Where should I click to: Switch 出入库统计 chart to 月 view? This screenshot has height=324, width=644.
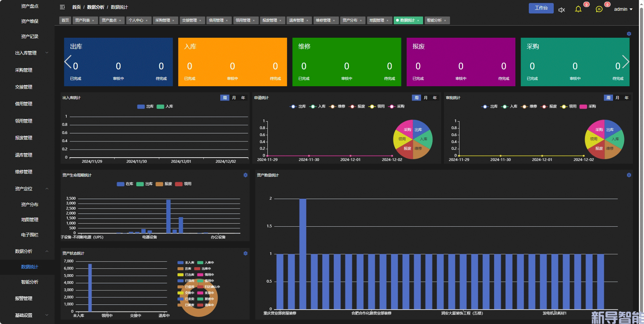234,98
